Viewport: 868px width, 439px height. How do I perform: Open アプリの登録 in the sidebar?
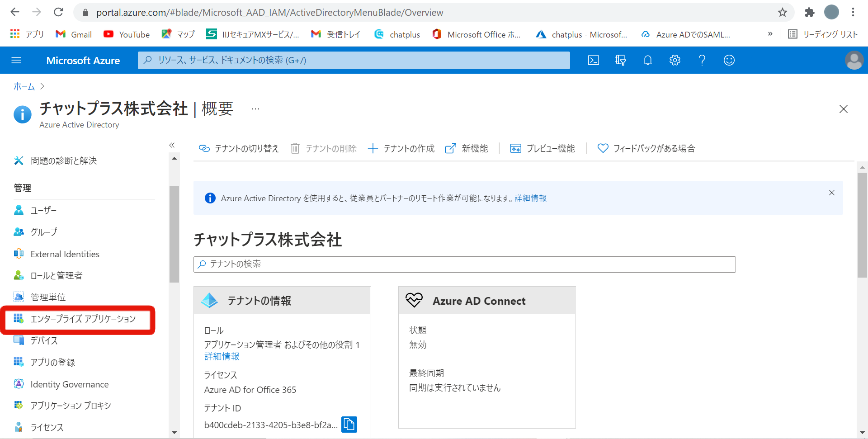tap(44, 362)
